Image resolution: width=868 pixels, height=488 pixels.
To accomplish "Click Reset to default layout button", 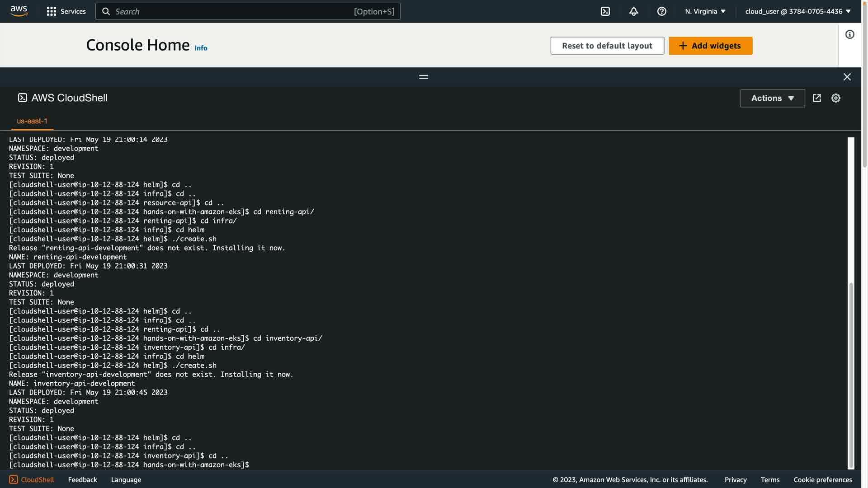I will tap(607, 46).
